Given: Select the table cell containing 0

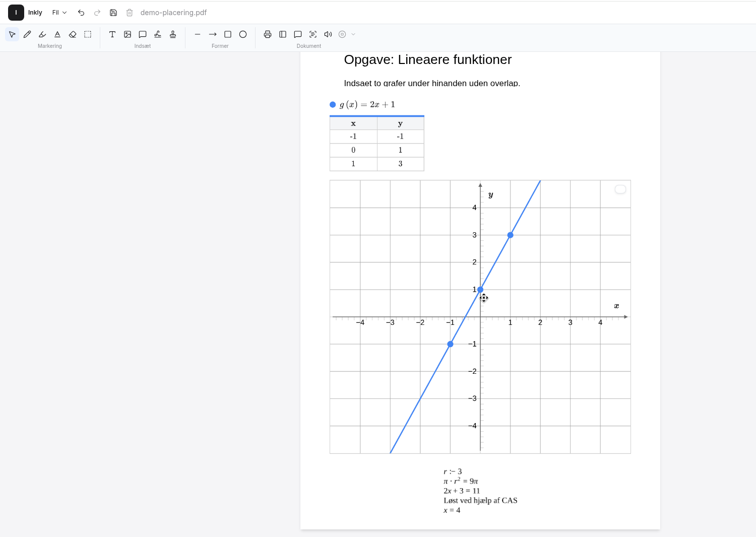Looking at the screenshot, I should (x=353, y=150).
